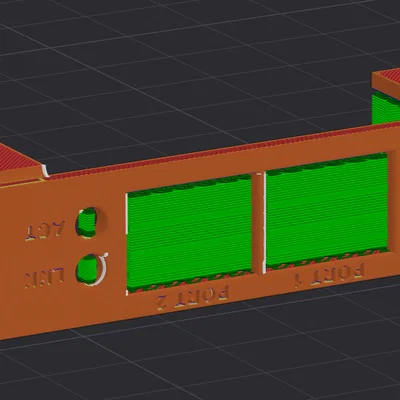Select the green support block at the upper right corner
Image resolution: width=400 pixels, height=400 pixels.
(386, 108)
